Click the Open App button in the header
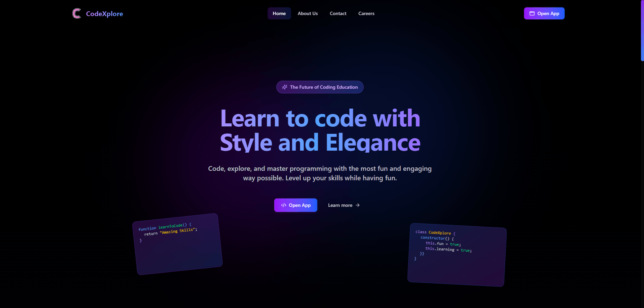 [544, 13]
